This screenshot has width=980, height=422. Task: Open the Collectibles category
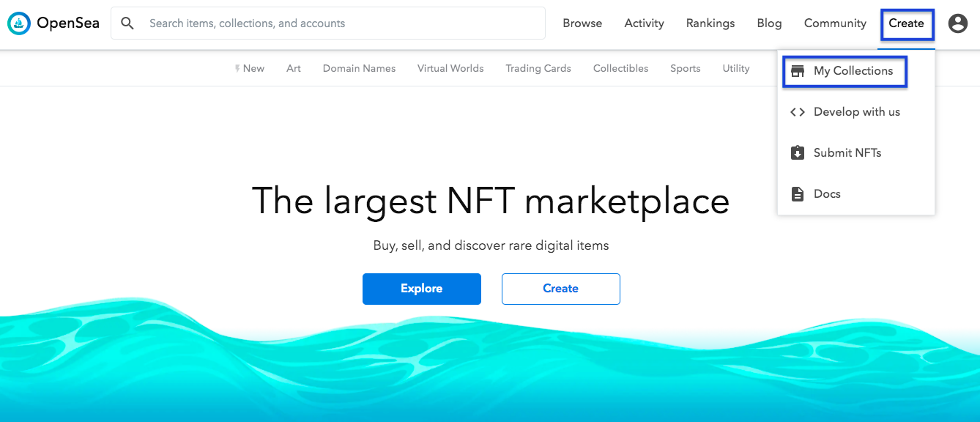click(620, 67)
